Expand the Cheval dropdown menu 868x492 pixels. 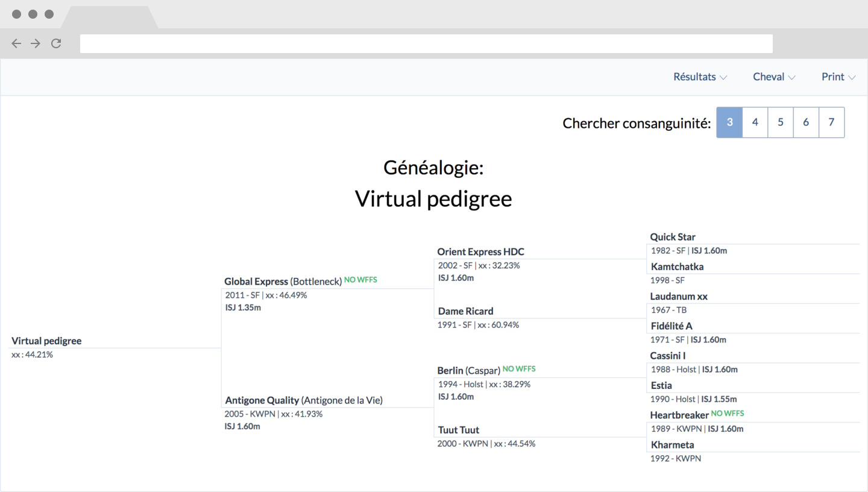click(774, 77)
